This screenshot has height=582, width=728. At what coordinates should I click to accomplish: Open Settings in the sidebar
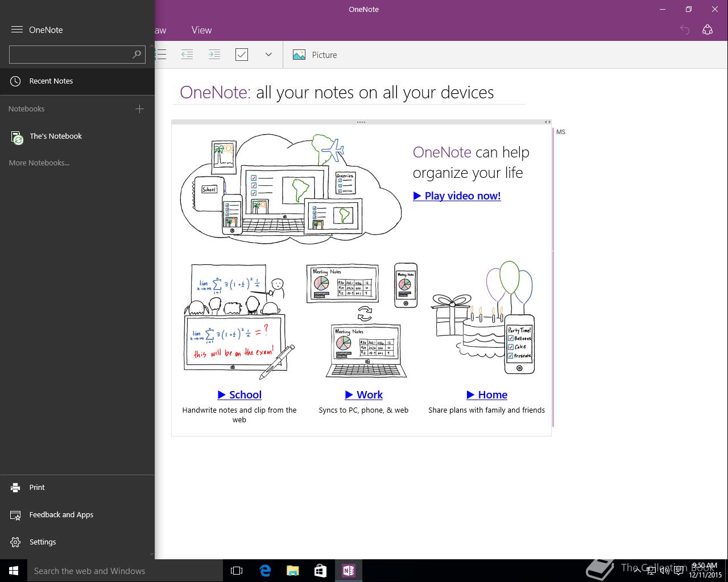pos(43,542)
